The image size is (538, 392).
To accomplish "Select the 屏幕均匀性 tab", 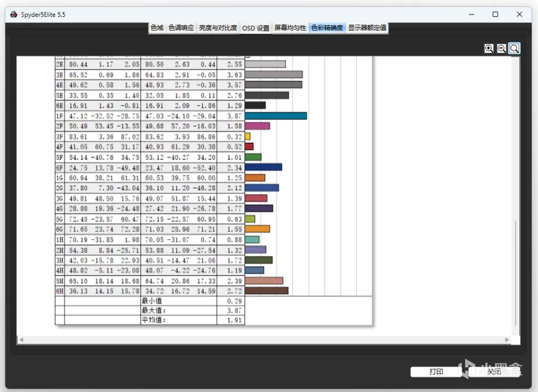I will (x=290, y=28).
